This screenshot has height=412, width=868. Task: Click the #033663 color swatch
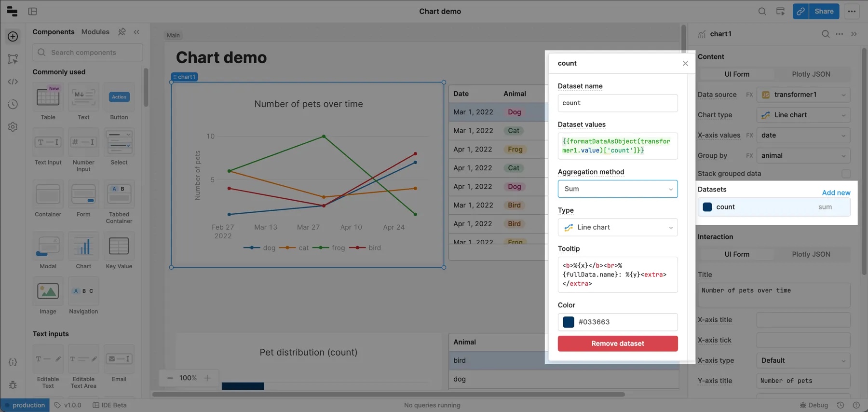[x=569, y=322]
